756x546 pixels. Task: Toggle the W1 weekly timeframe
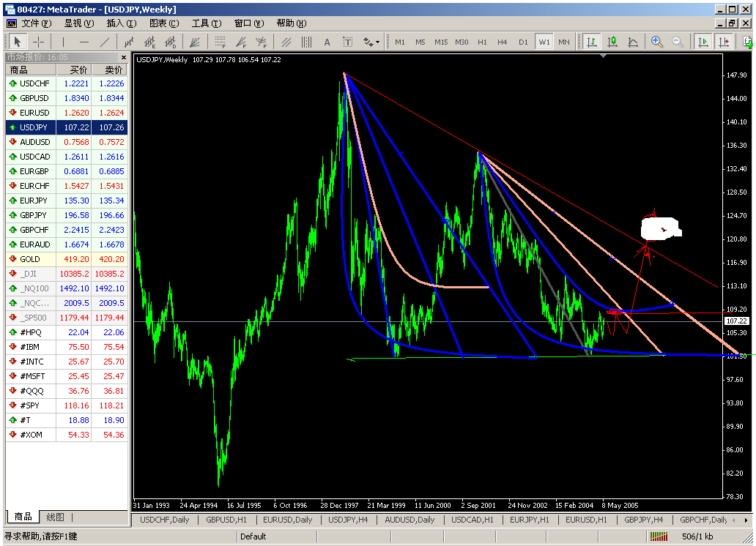pyautogui.click(x=544, y=42)
